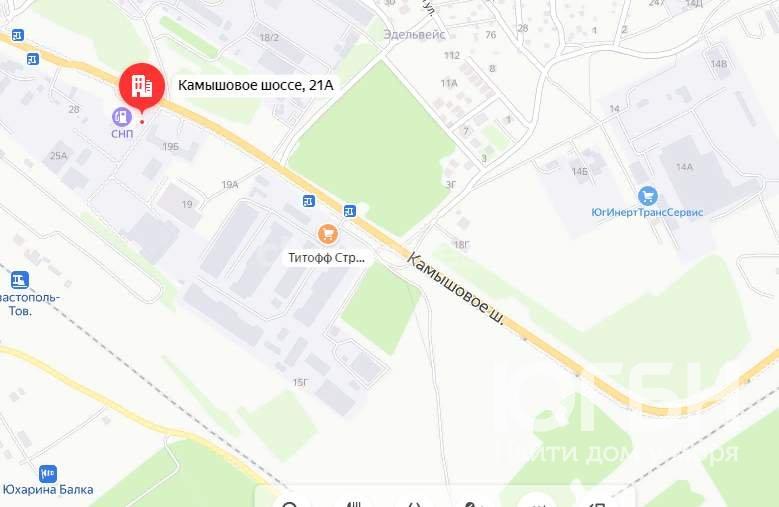This screenshot has width=779, height=507.
Task: Open the Камышовое шоссе, 21А address label
Action: (255, 85)
